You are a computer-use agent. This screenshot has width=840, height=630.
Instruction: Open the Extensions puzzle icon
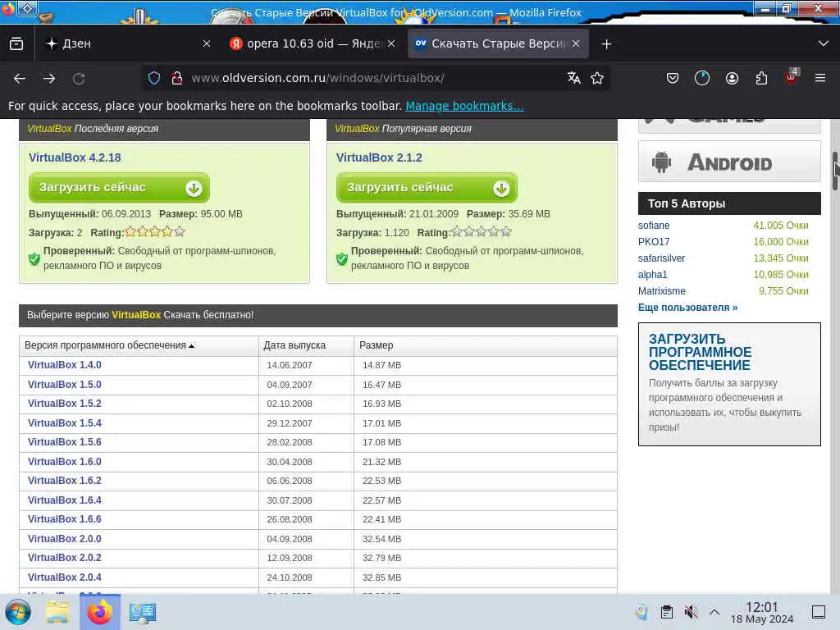[761, 78]
